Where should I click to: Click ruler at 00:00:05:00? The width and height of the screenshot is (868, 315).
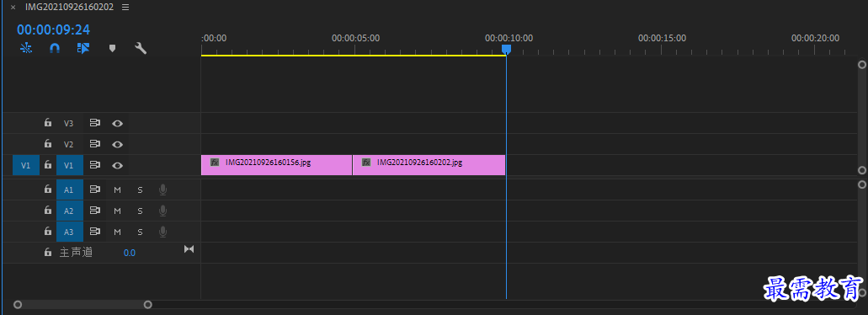(355, 38)
